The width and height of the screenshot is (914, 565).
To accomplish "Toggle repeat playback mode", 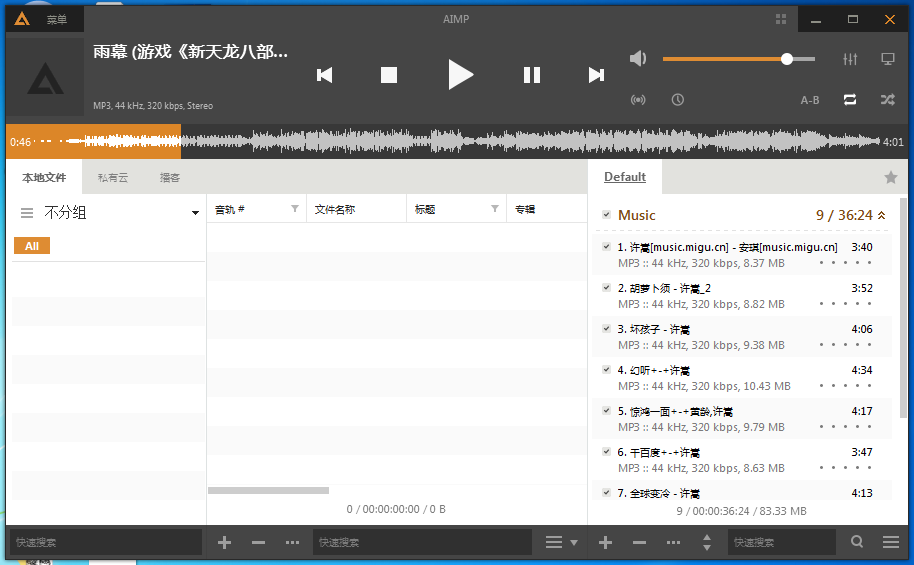I will [850, 100].
